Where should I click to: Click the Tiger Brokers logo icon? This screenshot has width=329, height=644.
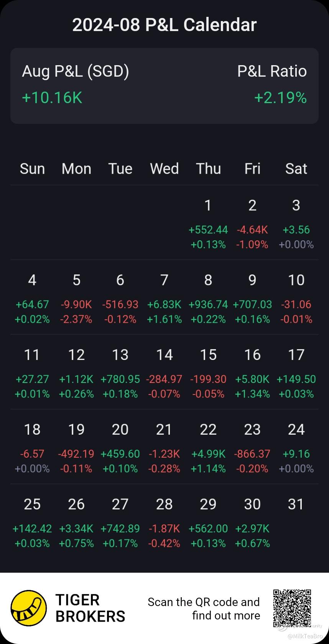(x=28, y=608)
